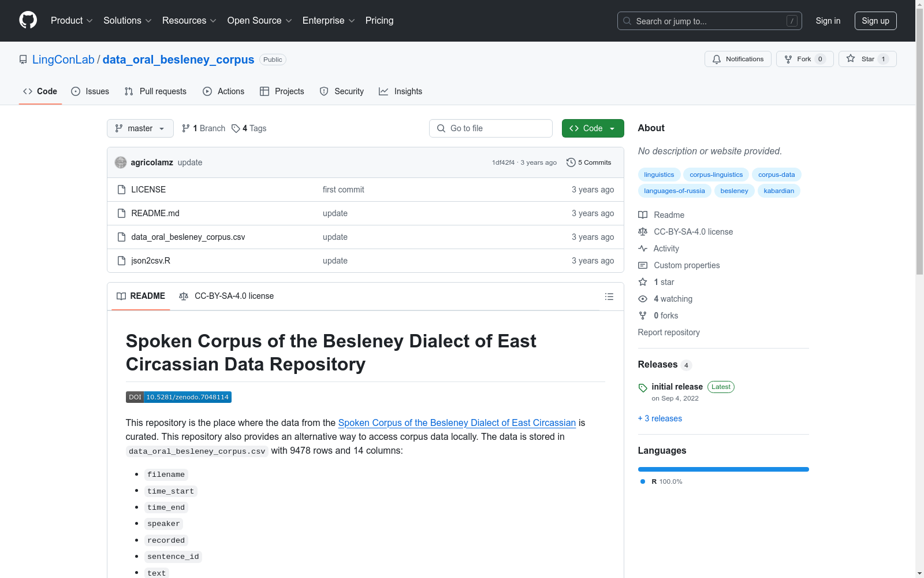Switch to the Pull requests tab
Viewport: 924px width, 578px height.
point(155,91)
